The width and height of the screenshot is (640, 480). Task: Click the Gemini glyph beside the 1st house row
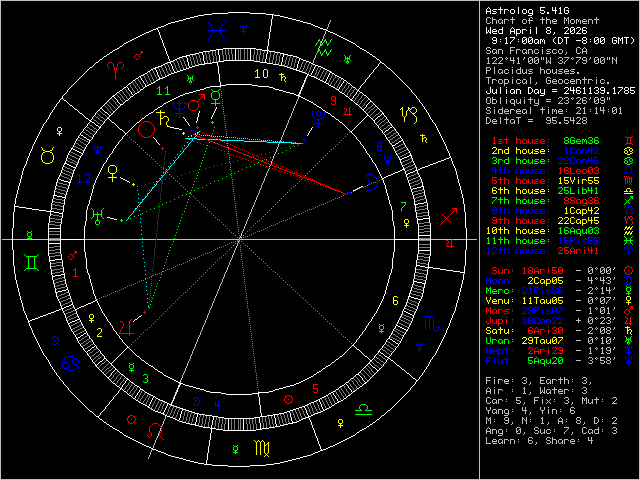click(x=629, y=141)
